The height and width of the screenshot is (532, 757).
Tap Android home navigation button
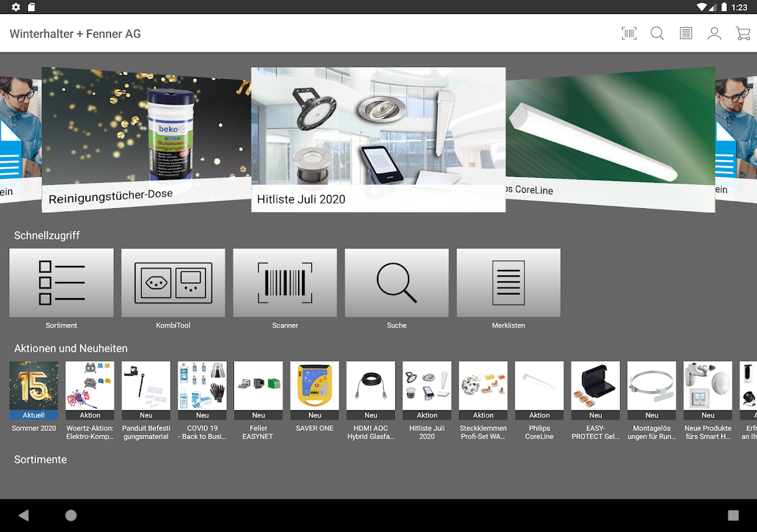71,515
